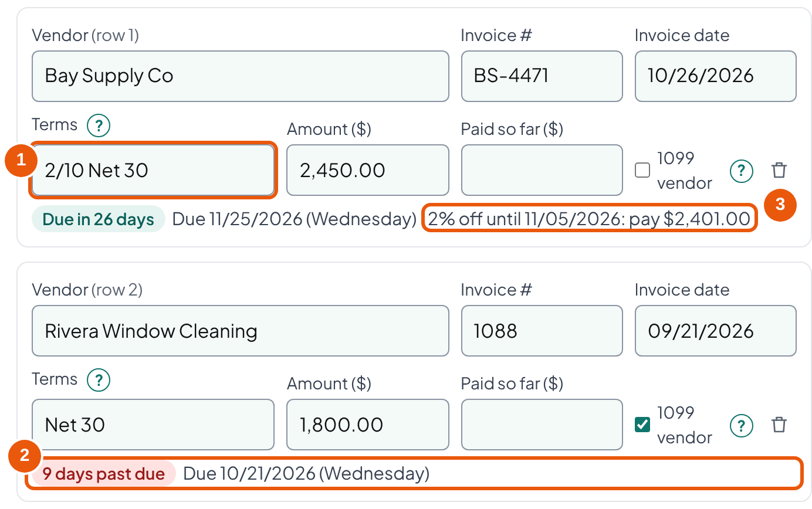
Task: Open the Terms help icon for Bay Supply Co
Action: coord(99,125)
